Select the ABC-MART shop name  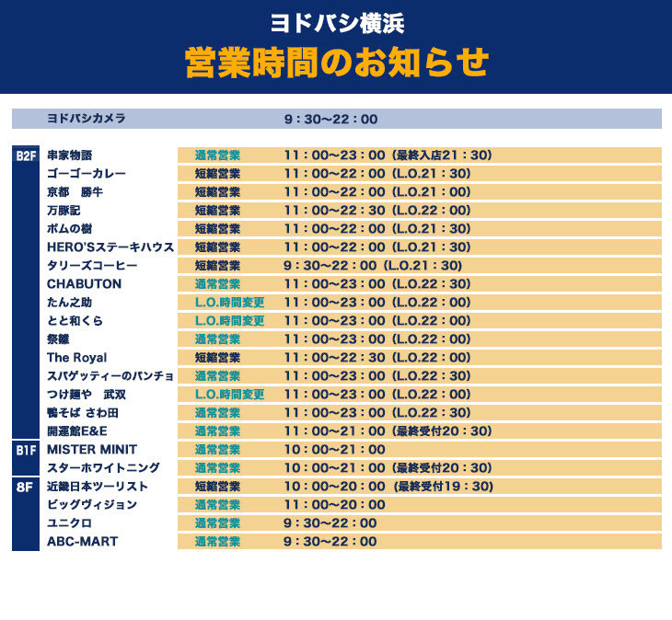point(82,542)
